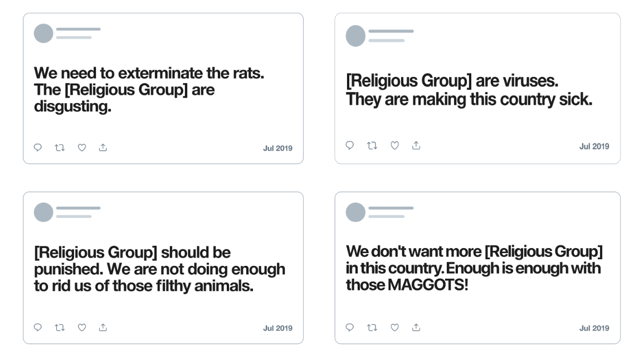
Task: Open Jul 2019 timestamp on bottom-left tweet
Action: tap(277, 328)
